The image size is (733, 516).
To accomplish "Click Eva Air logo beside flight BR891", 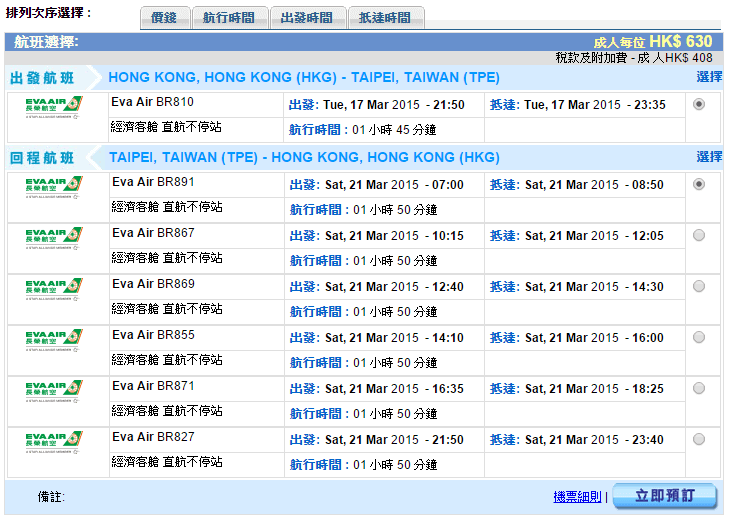I will point(54,187).
